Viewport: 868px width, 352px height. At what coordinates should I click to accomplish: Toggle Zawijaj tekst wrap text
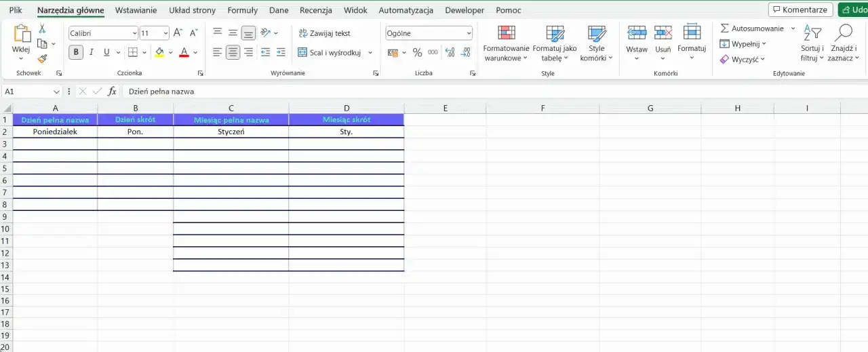(324, 33)
